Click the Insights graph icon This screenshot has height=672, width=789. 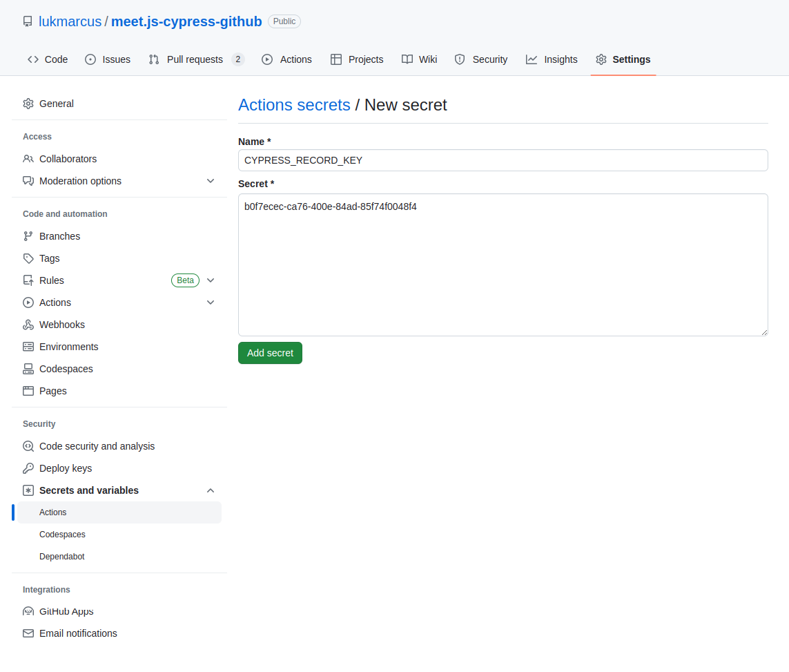coord(532,59)
